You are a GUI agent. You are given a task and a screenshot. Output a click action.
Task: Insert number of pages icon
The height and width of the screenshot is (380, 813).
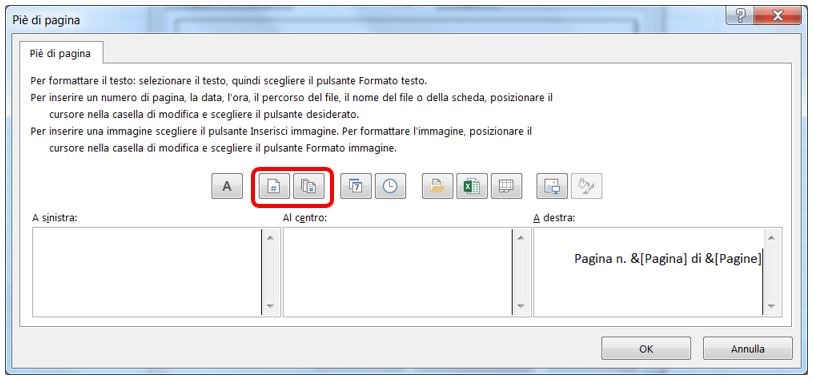coord(309,186)
